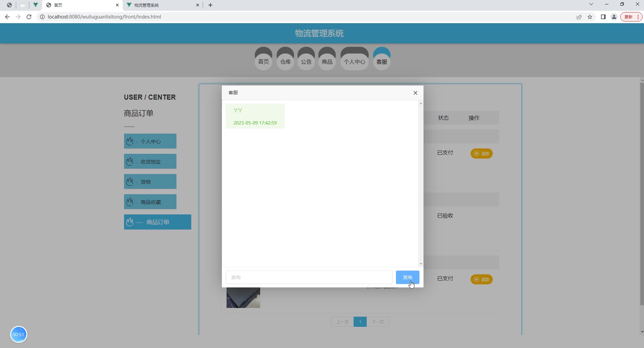The image size is (644, 348).
Task: Select 商品订单 in the sidebar
Action: (x=158, y=222)
